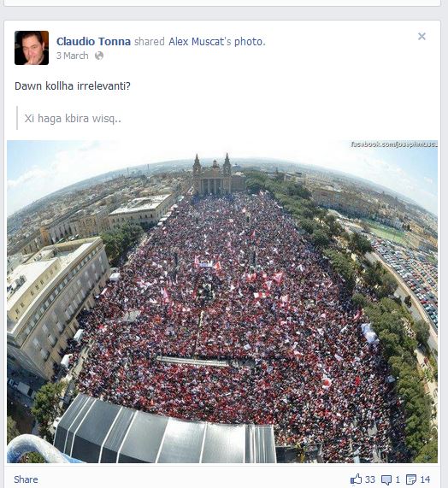View the 33 likes count
This screenshot has height=488, width=448.
pyautogui.click(x=370, y=479)
